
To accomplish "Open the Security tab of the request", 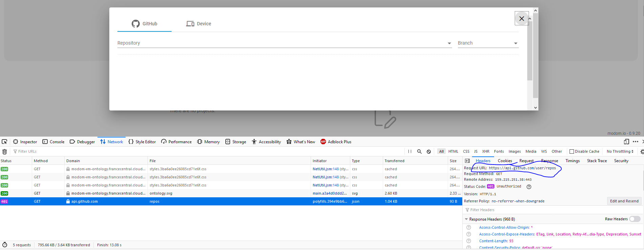I will tap(621, 161).
